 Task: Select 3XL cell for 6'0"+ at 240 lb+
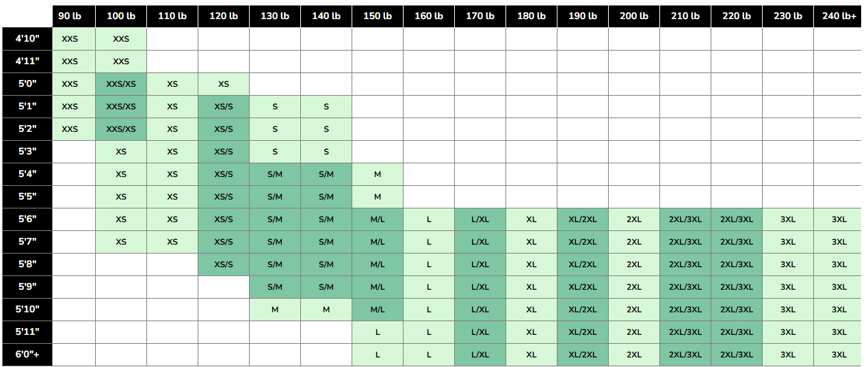839,355
